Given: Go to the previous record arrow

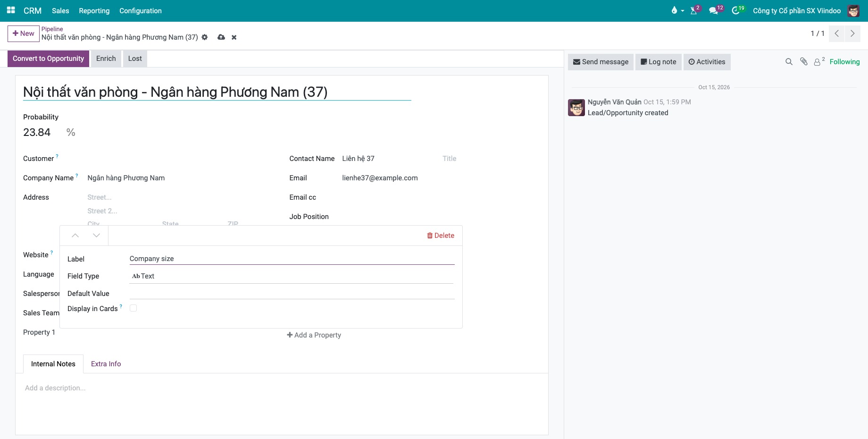Looking at the screenshot, I should tap(836, 34).
